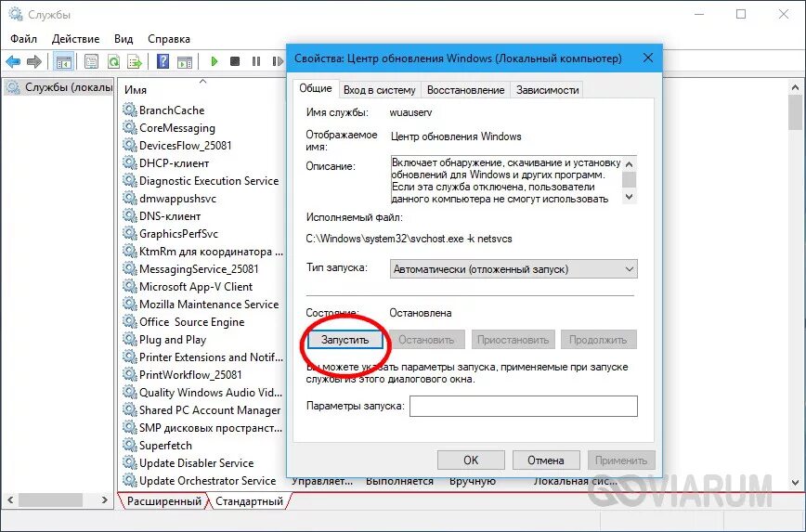The width and height of the screenshot is (806, 532).
Task: Open the Тип запуска startup type dropdown
Action: pyautogui.click(x=513, y=269)
